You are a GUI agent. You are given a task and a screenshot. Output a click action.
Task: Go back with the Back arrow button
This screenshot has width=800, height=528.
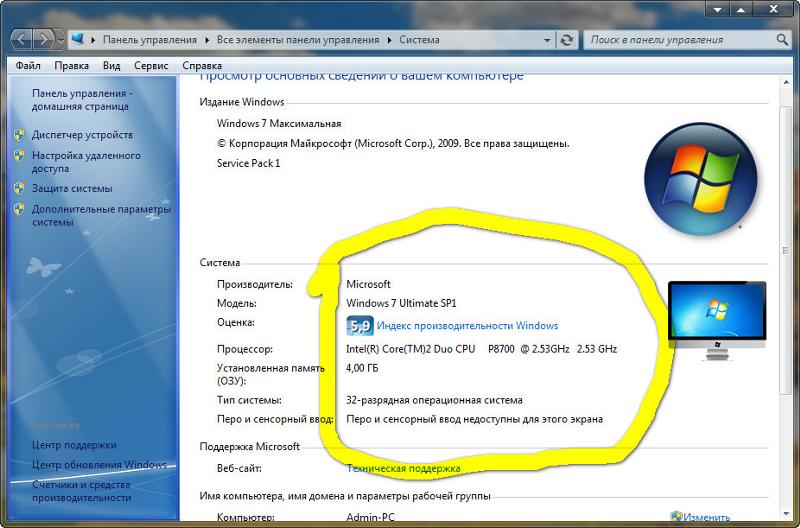[21, 39]
